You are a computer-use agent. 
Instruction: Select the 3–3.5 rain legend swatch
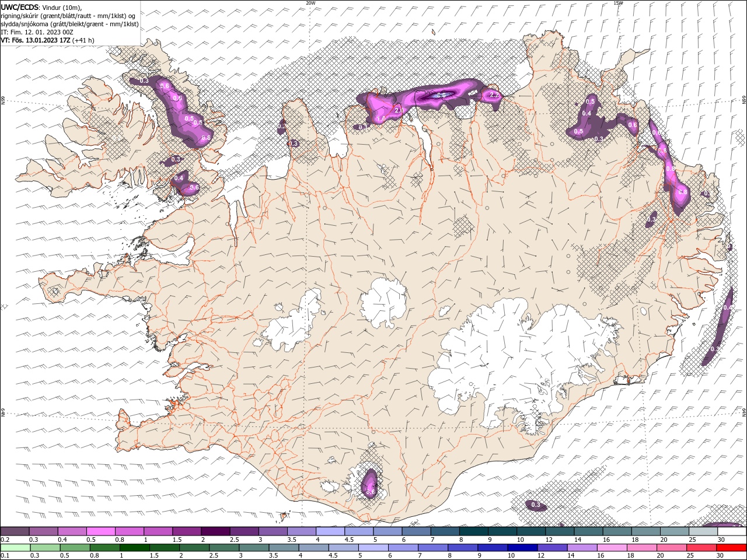(x=254, y=548)
